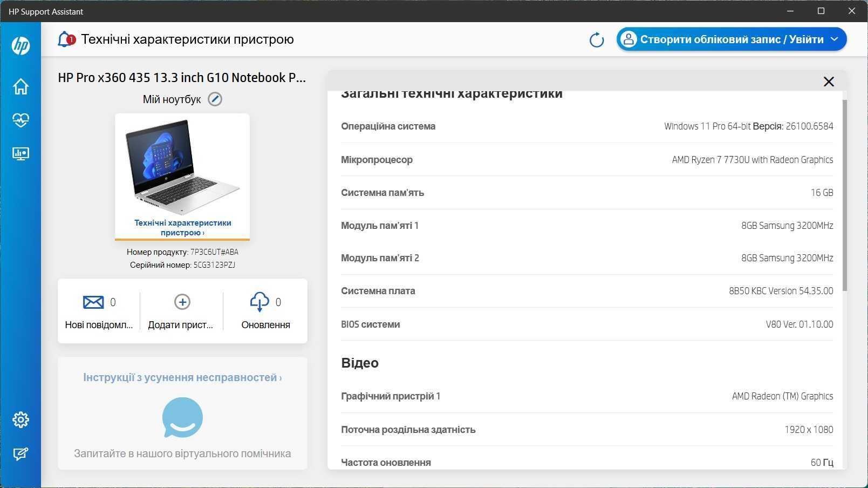Open the device health heart icon
Viewport: 868px width, 488px height.
tap(20, 120)
